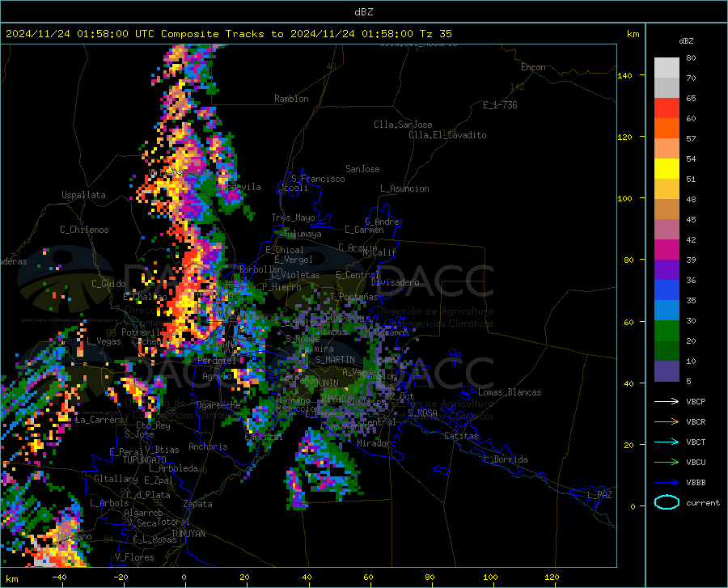Click the Clla.SanJose place label
The width and height of the screenshot is (728, 588).
click(403, 125)
